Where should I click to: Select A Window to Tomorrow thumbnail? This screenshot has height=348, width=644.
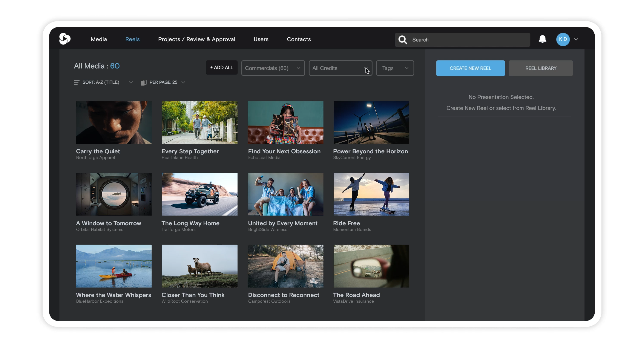114,194
